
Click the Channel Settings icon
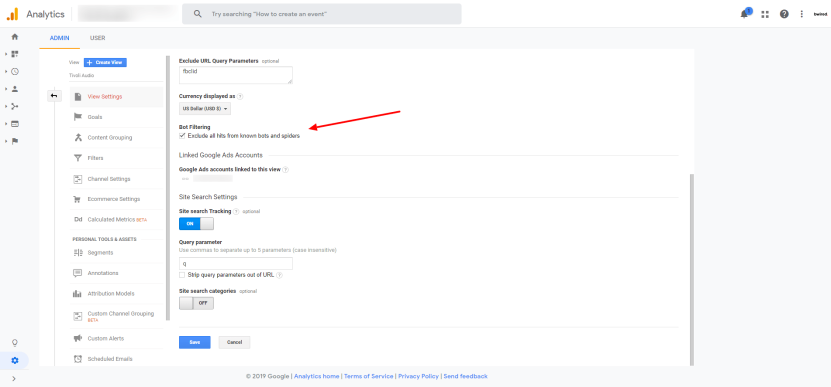coord(78,179)
